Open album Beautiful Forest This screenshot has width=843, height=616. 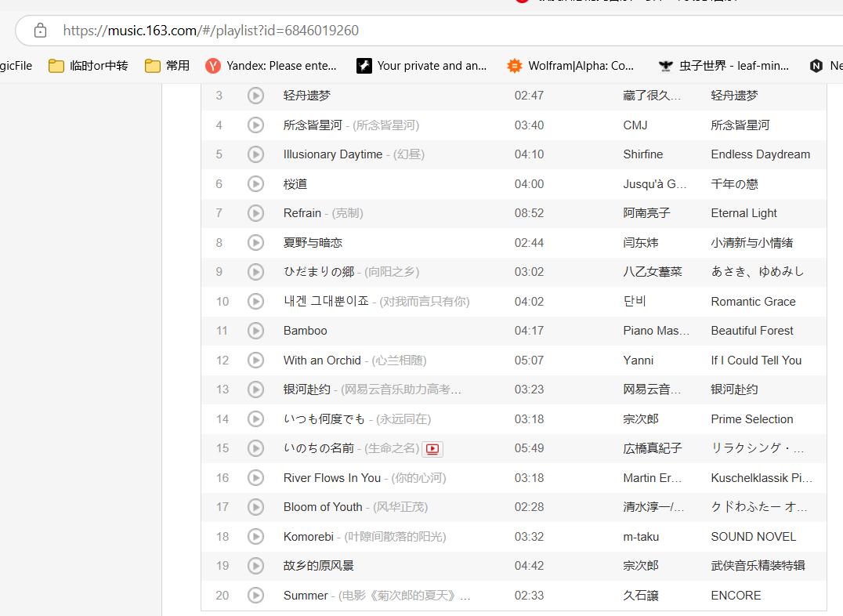[752, 330]
